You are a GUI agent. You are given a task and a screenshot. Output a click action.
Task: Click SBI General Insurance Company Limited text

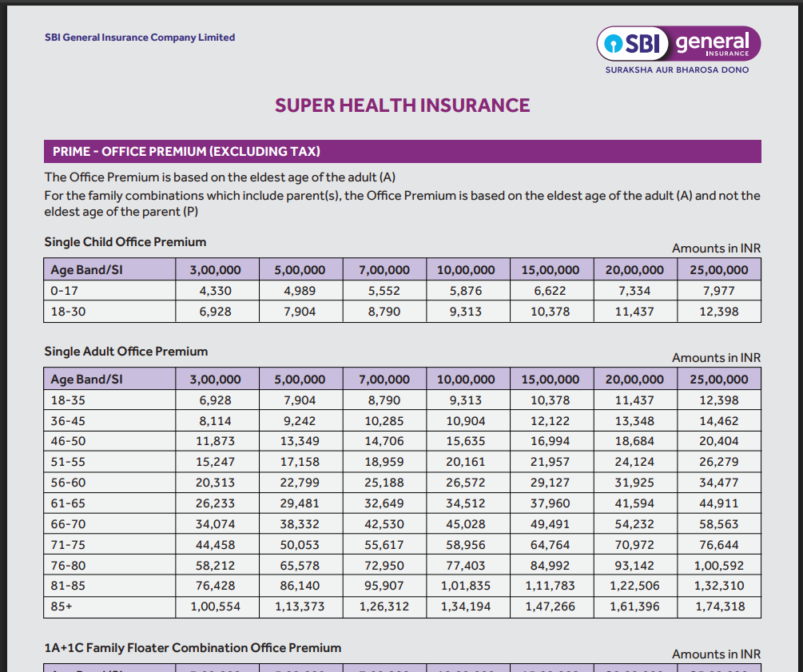[x=140, y=38]
